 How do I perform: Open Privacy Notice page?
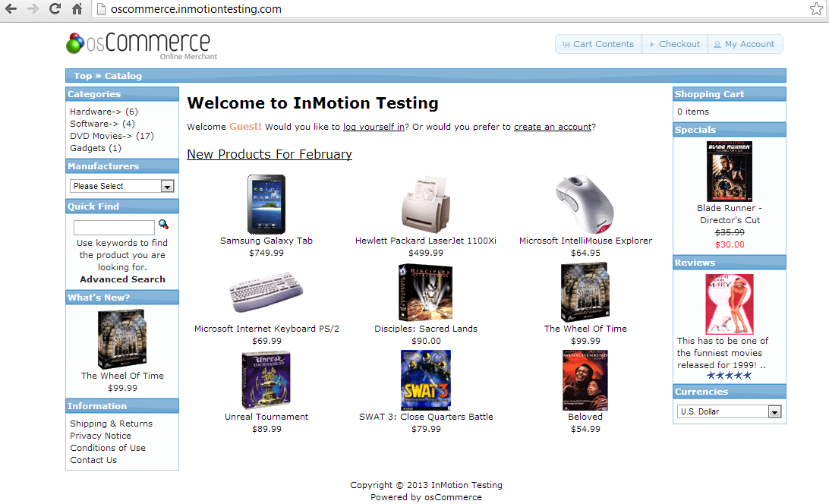click(x=100, y=436)
